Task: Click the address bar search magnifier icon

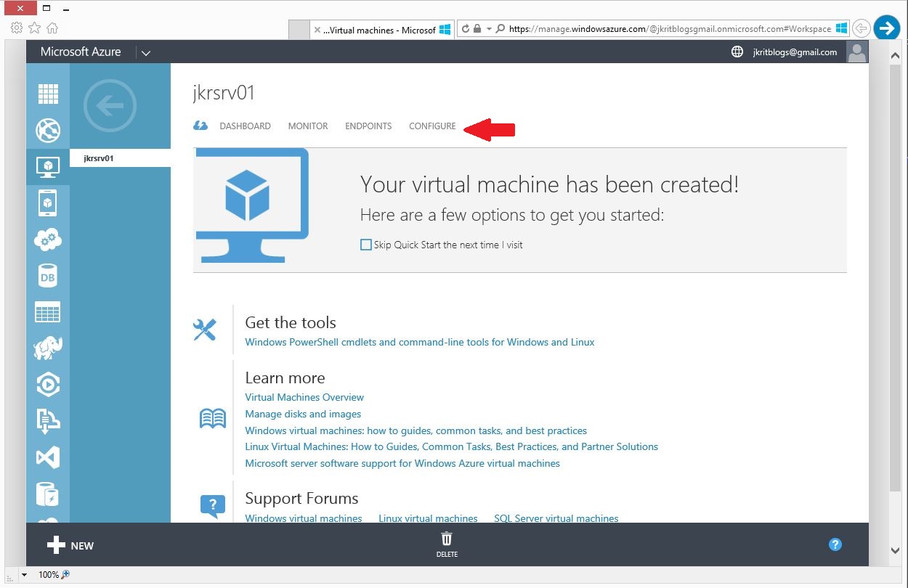Action: (x=500, y=29)
